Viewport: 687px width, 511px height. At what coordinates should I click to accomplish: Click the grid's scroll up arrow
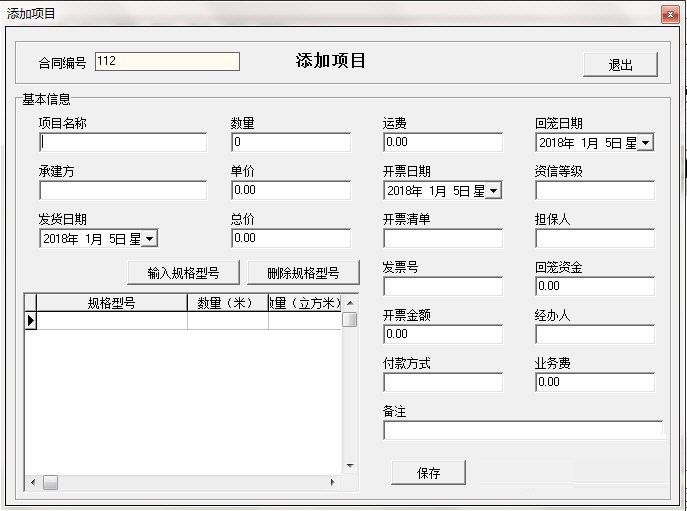click(350, 303)
